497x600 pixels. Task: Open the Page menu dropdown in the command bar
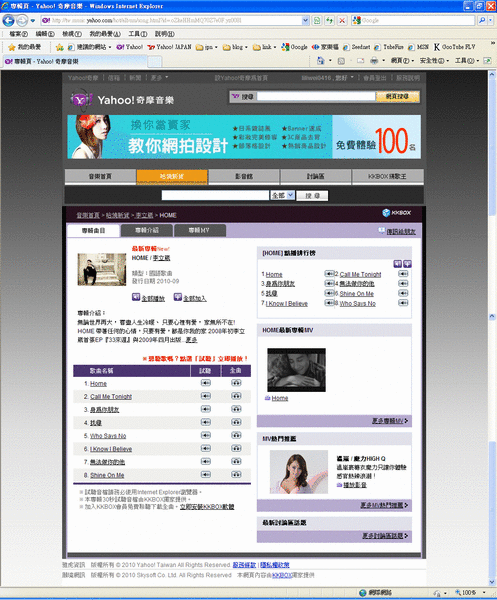pos(402,61)
